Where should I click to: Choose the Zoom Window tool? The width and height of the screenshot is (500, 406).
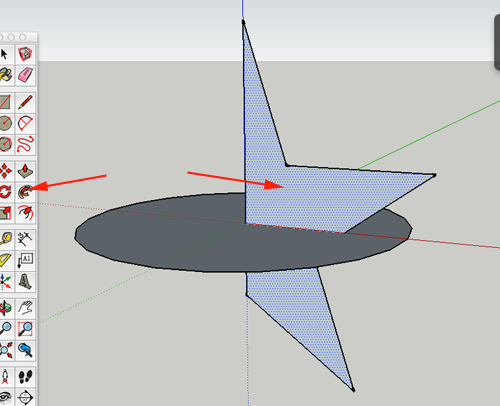tap(25, 329)
